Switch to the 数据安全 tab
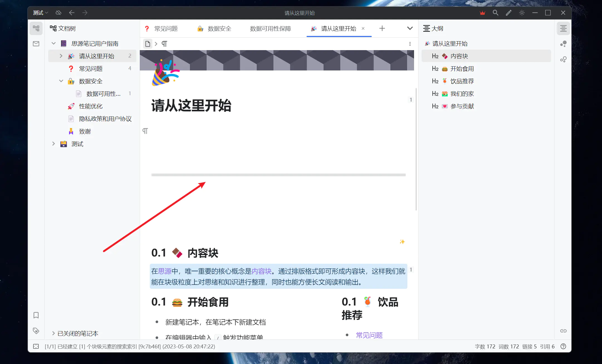This screenshot has width=602, height=364. tap(219, 28)
